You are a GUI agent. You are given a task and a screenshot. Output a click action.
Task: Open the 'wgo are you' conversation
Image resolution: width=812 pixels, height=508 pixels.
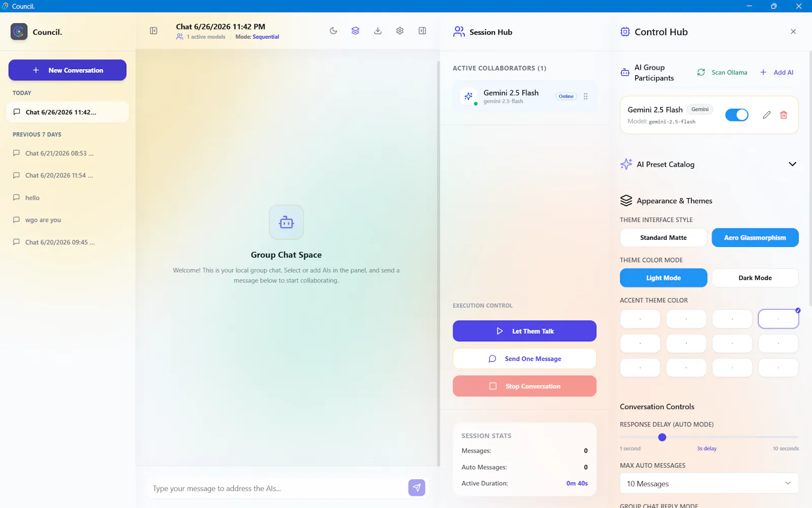[x=67, y=220]
